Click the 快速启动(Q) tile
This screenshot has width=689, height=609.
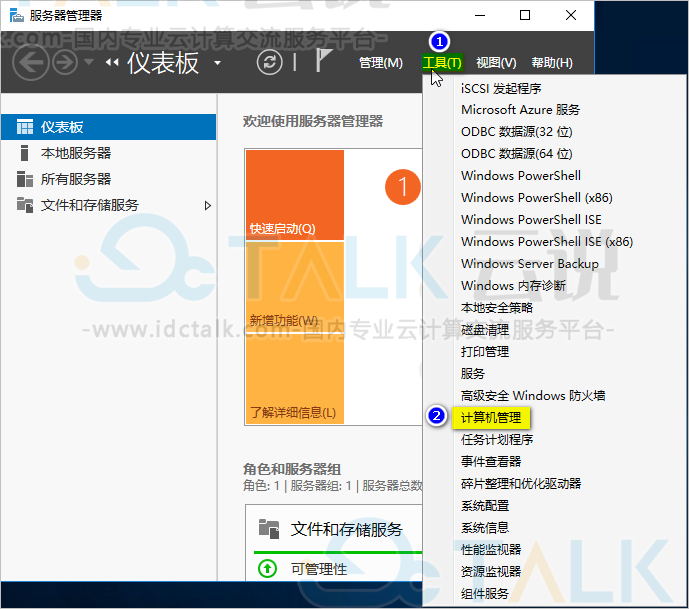point(295,195)
